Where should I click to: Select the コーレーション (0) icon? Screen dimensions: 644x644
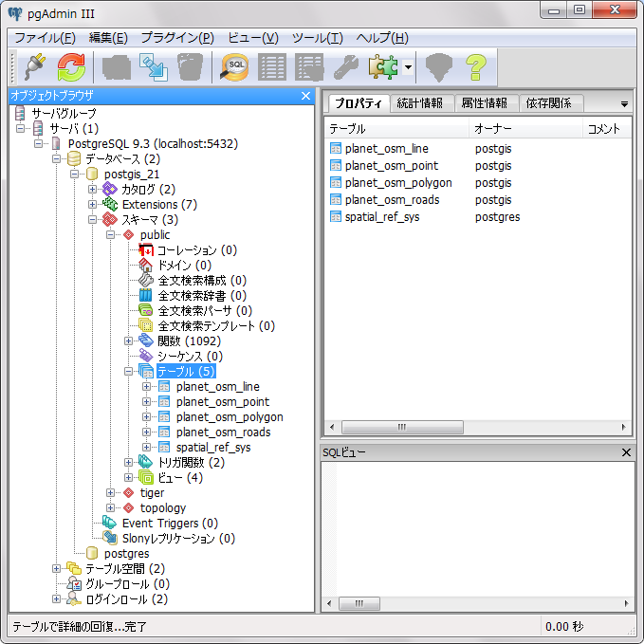(x=146, y=250)
